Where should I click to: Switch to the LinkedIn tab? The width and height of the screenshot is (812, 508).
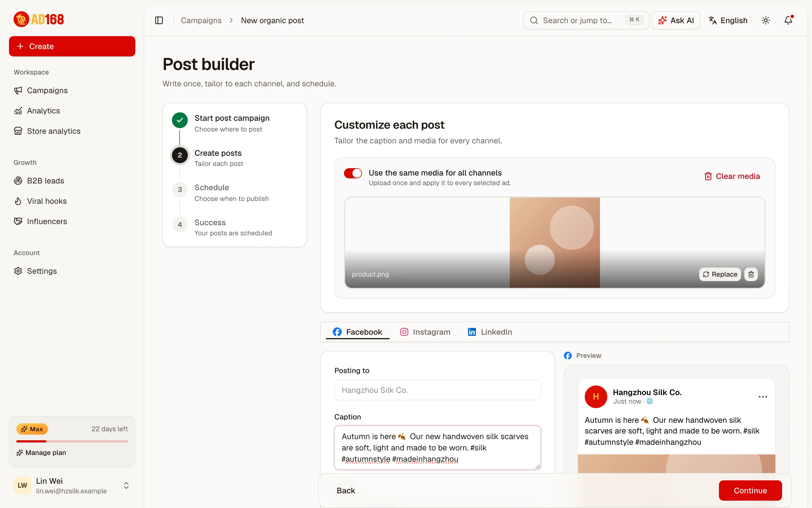(490, 332)
